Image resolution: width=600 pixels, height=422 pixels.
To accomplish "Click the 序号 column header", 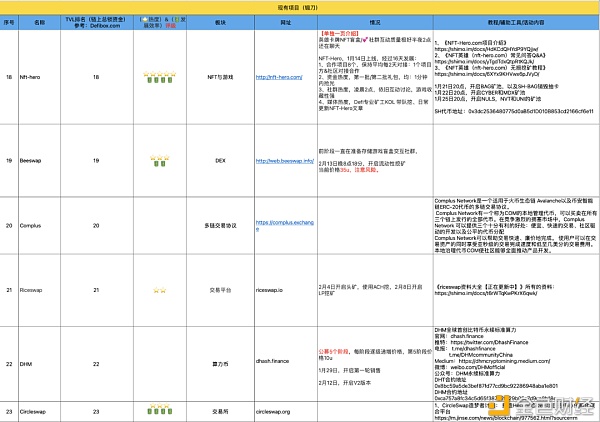I will click(9, 23).
